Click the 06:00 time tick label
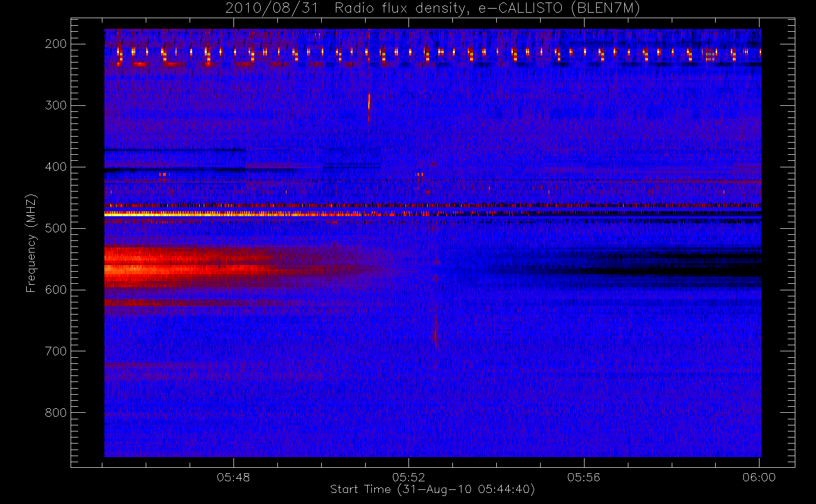The width and height of the screenshot is (816, 504). [759, 477]
